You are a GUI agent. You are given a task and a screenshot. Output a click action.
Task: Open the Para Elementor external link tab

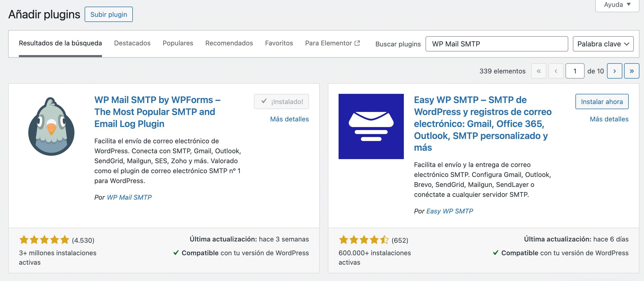(x=332, y=43)
